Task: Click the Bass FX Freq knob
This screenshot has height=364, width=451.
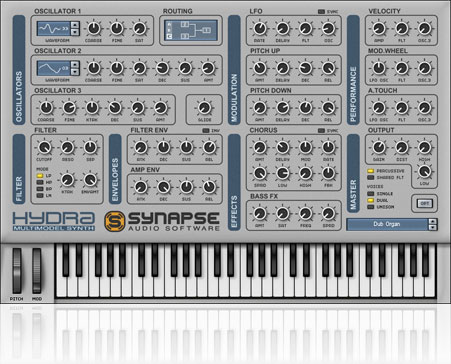Action: click(305, 214)
